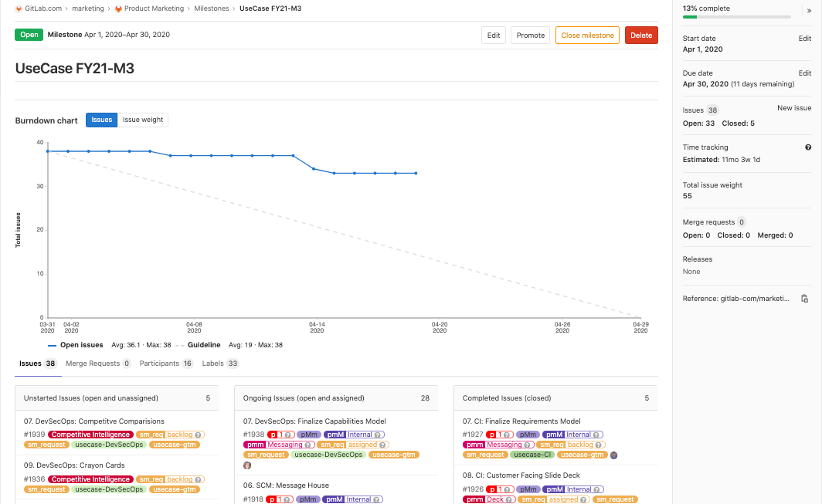Collapse the right sidebar with the double chevron
The image size is (822, 504).
(809, 11)
